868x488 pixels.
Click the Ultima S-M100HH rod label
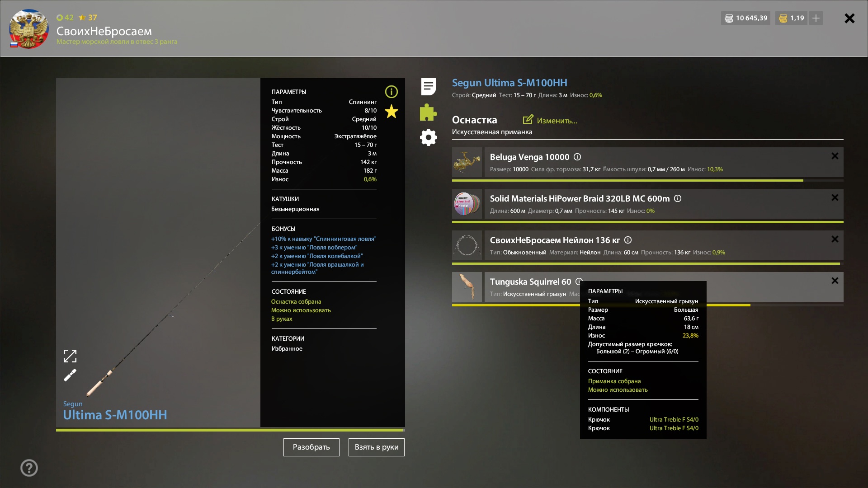(115, 415)
